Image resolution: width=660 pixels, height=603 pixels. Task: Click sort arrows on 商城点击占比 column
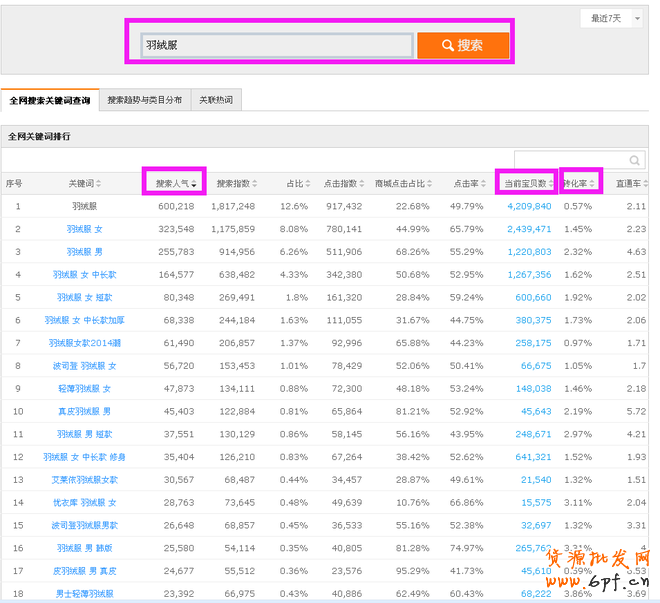(x=432, y=183)
